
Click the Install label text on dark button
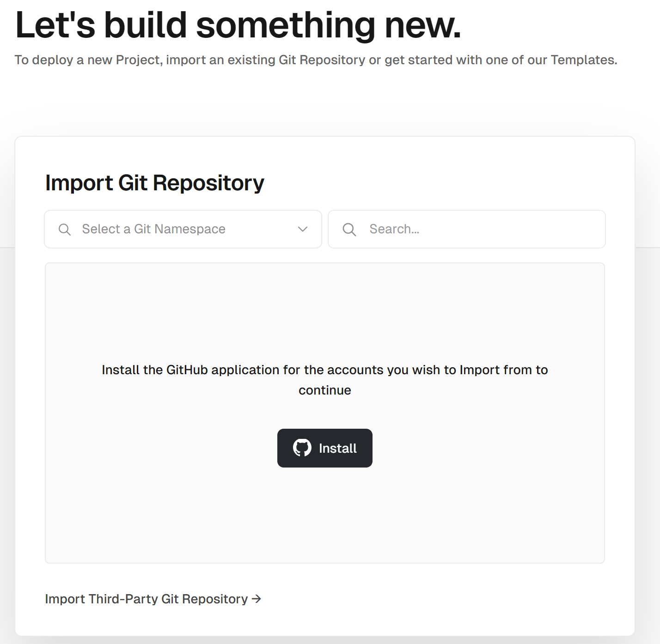click(338, 448)
